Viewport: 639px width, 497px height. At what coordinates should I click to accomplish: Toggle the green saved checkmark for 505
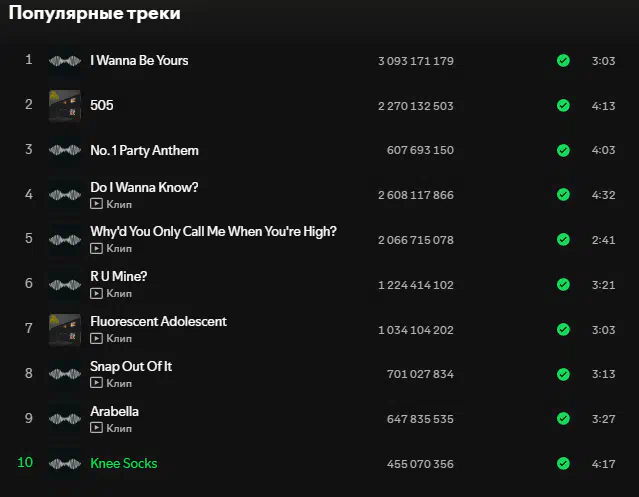click(x=563, y=106)
